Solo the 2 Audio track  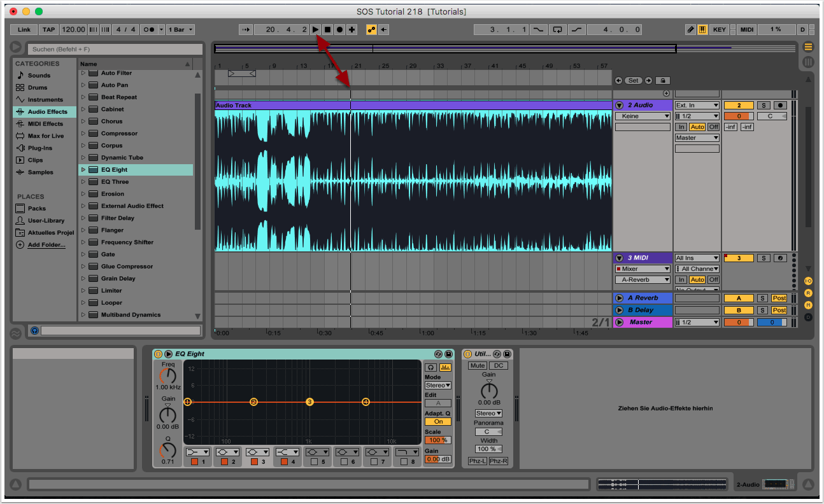[764, 106]
